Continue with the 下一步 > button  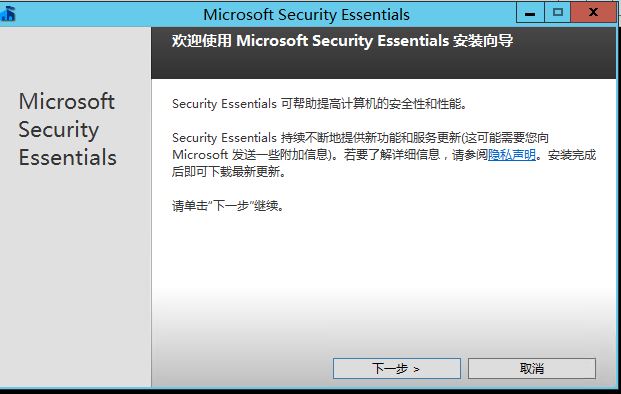[x=396, y=369]
